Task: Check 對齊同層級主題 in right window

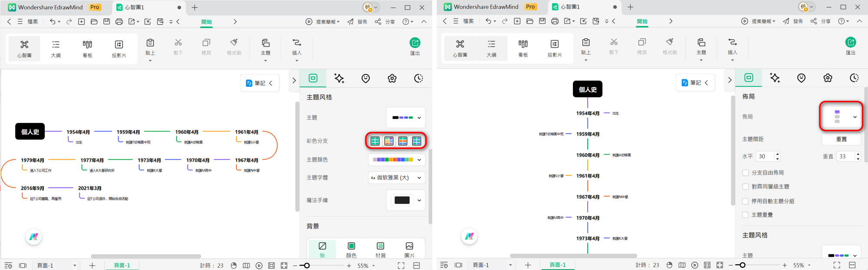Action: tap(746, 187)
